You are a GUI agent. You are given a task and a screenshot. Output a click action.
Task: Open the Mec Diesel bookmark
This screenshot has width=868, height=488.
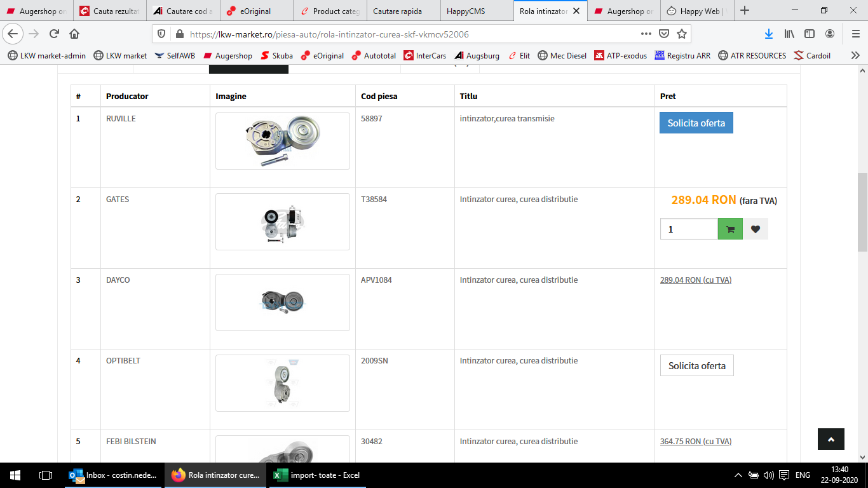562,56
